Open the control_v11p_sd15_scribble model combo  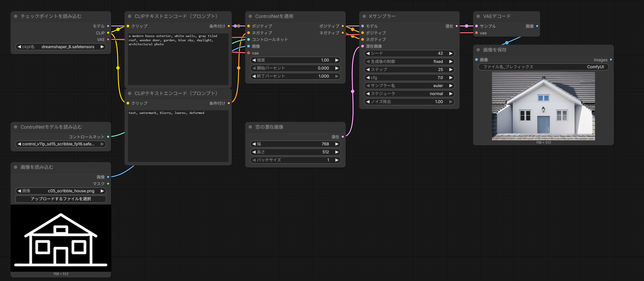click(61, 144)
